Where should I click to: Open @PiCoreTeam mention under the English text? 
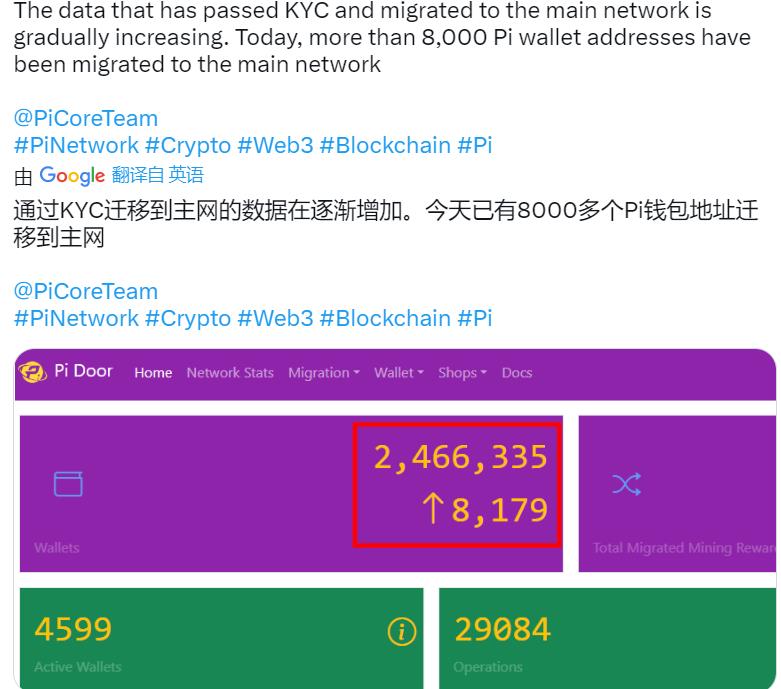coord(86,119)
